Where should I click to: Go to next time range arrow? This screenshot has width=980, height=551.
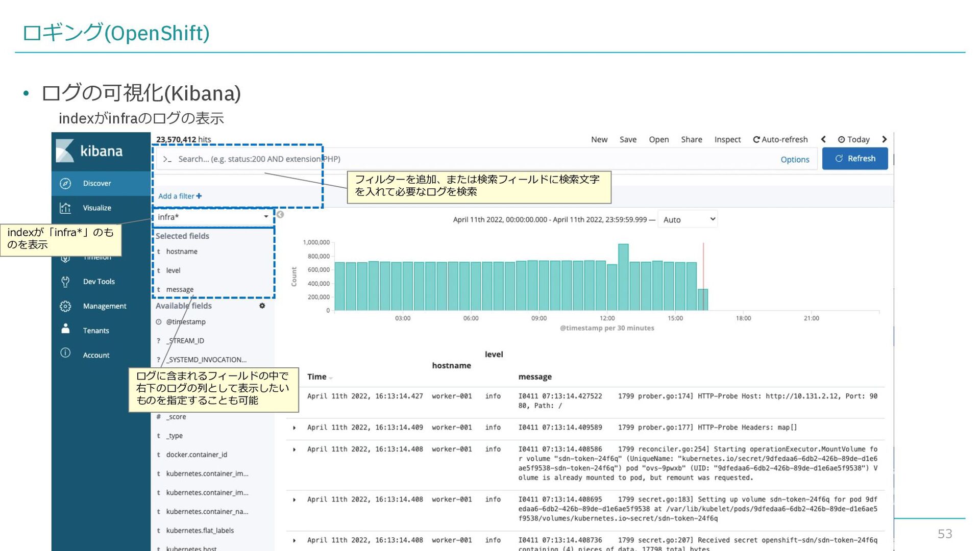coord(885,139)
